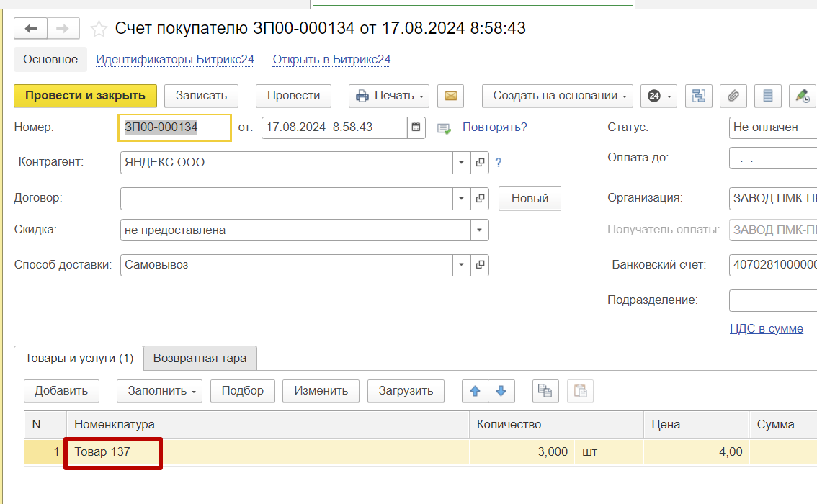Click the copy rows icon

545,391
